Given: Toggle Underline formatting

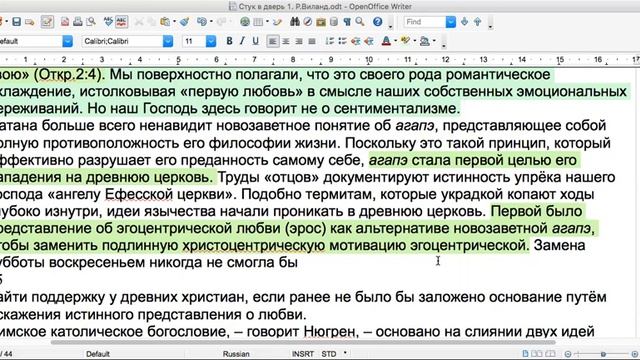Looking at the screenshot, I should tap(256, 41).
